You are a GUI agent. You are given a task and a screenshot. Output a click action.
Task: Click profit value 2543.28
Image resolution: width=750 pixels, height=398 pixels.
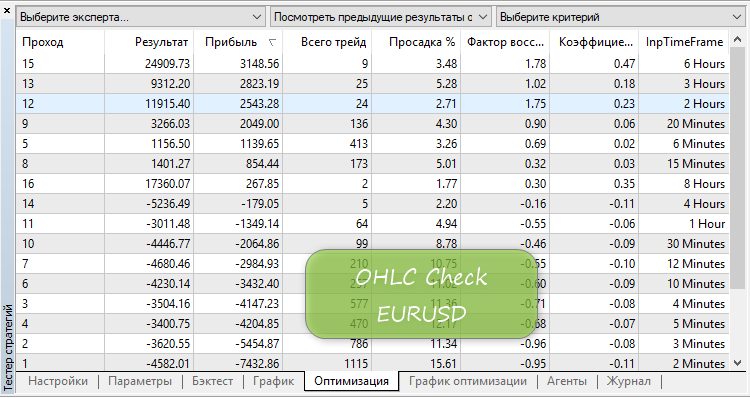(x=259, y=104)
